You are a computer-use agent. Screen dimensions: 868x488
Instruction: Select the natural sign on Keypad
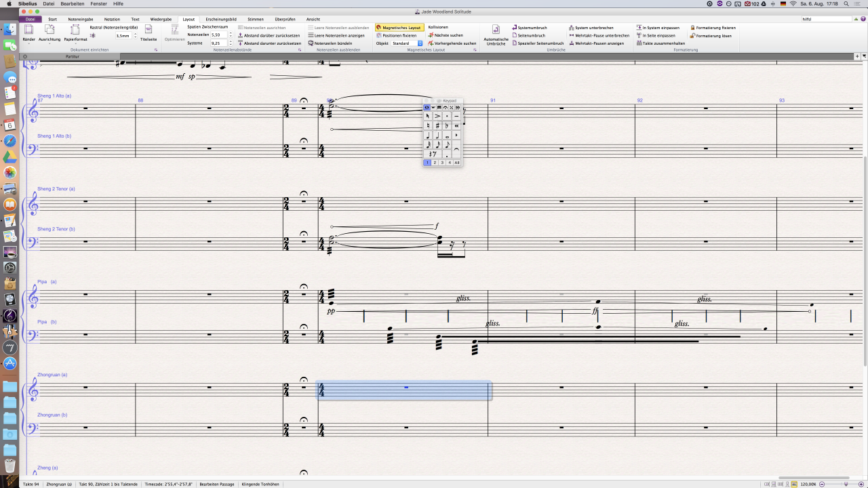(428, 125)
